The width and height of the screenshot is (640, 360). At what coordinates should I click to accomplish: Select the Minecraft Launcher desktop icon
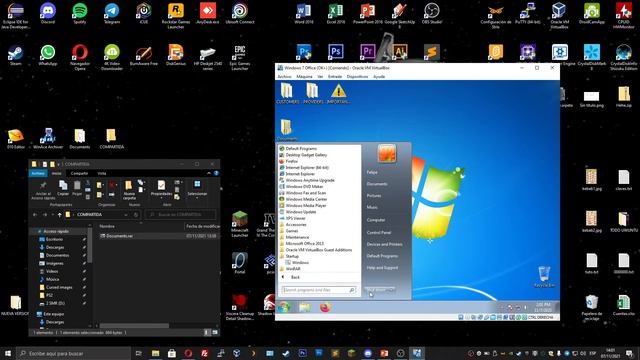point(240,224)
